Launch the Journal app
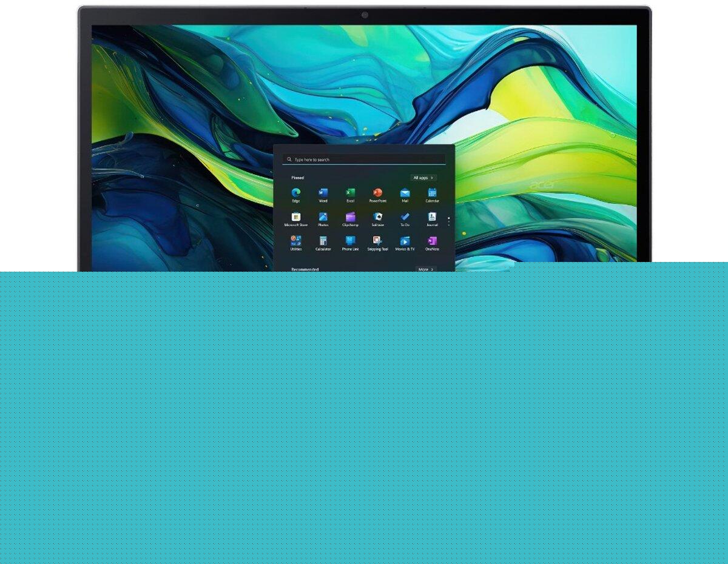This screenshot has height=564, width=728. click(x=432, y=218)
